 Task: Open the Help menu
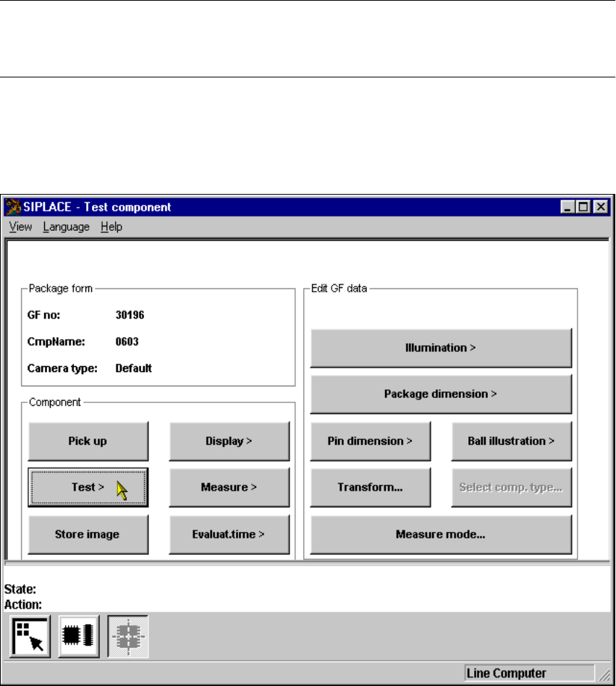(x=111, y=226)
